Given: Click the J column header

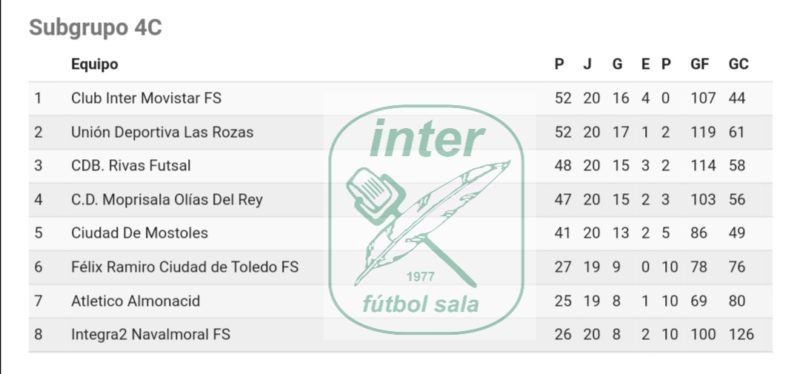Looking at the screenshot, I should click(x=587, y=64).
